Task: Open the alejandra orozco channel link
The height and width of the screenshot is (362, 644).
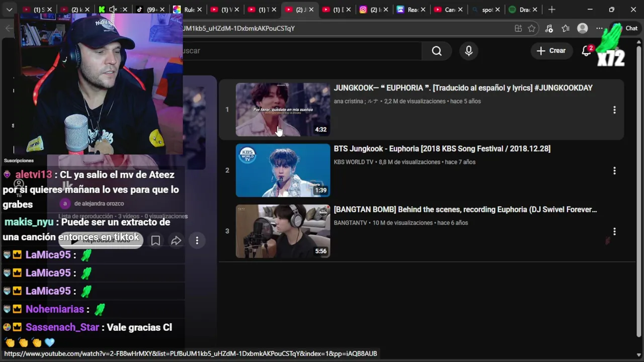Action: 99,204
